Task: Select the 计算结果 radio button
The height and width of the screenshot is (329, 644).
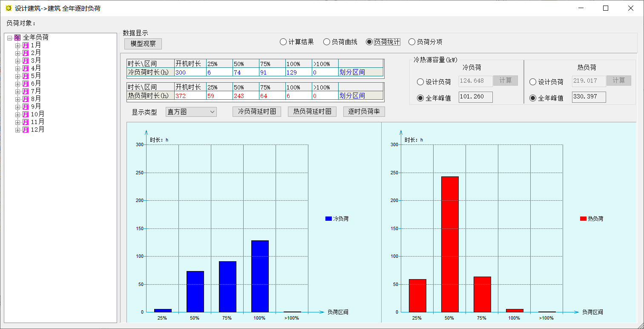Action: coord(283,42)
